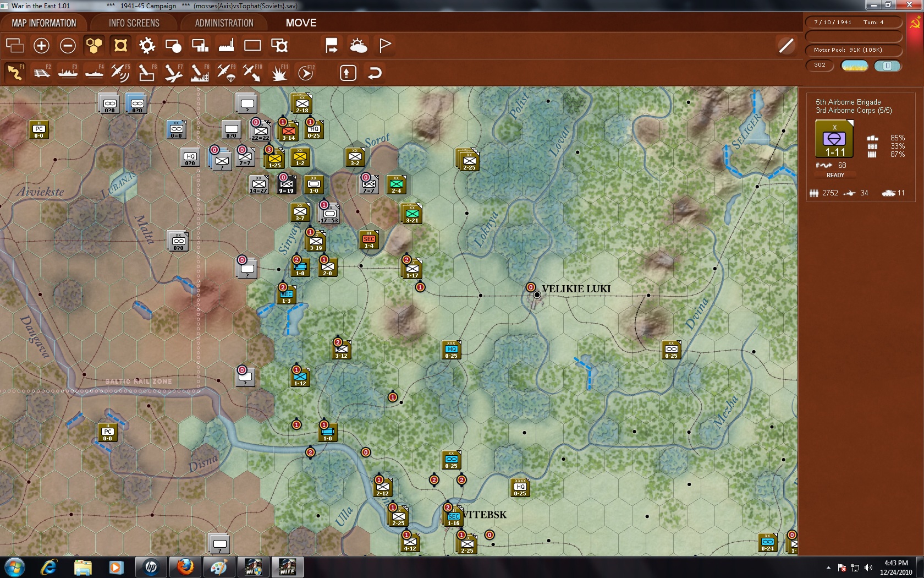This screenshot has width=924, height=578.
Task: Show the weather information
Action: tap(359, 46)
